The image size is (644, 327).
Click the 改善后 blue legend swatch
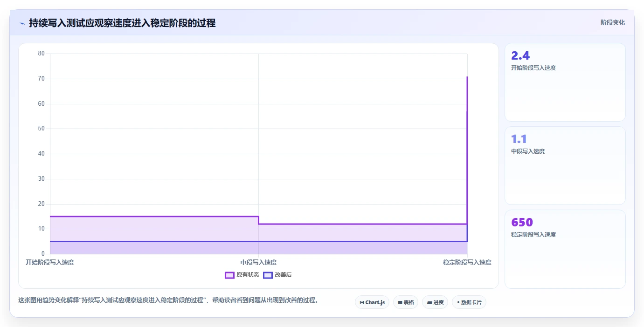pos(268,275)
